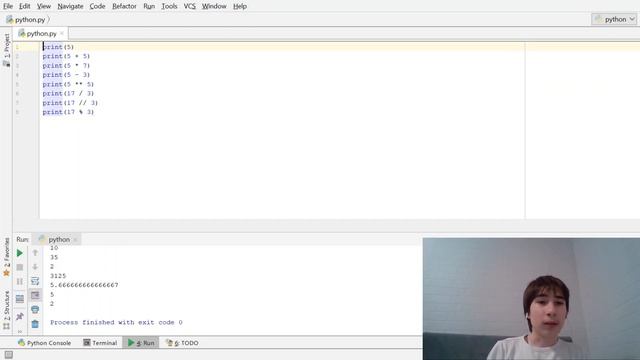The width and height of the screenshot is (640, 360).
Task: Click the print output icon in Run panel
Action: (x=35, y=309)
